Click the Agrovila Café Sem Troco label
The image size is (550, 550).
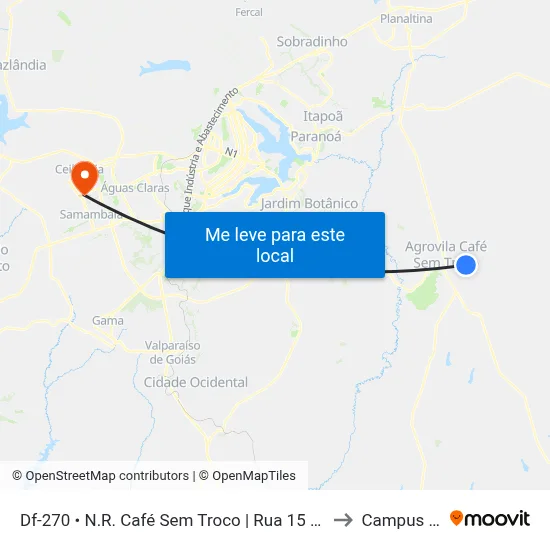446,255
